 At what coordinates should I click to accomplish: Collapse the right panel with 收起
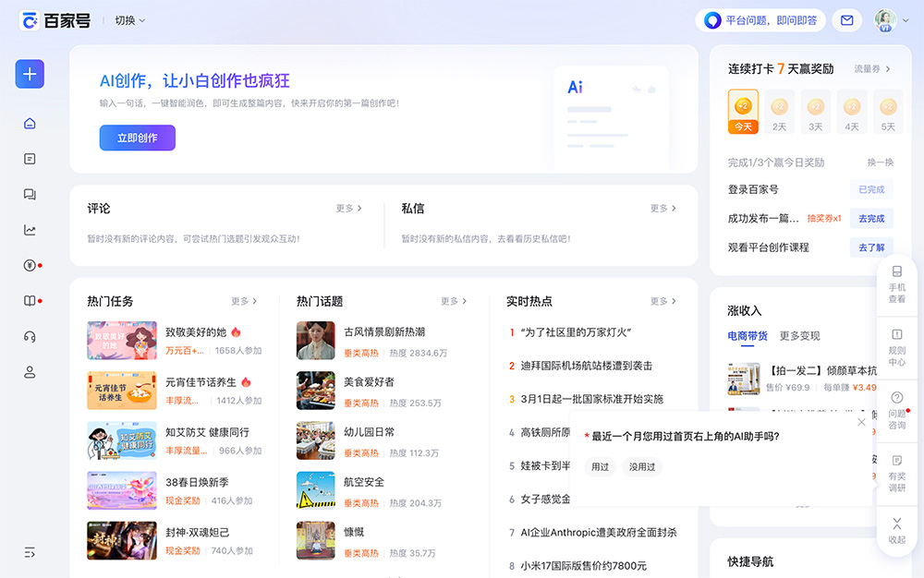(x=896, y=524)
